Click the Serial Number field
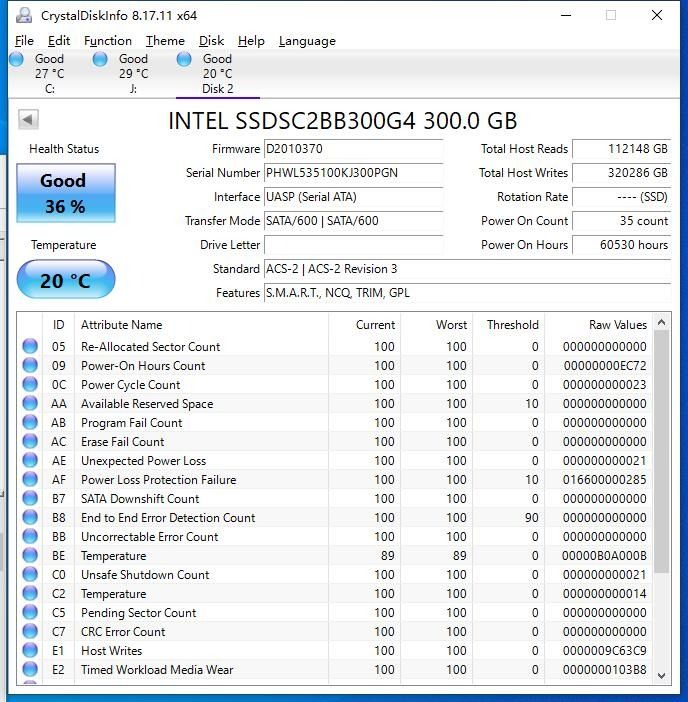Image resolution: width=688 pixels, height=702 pixels. [354, 173]
